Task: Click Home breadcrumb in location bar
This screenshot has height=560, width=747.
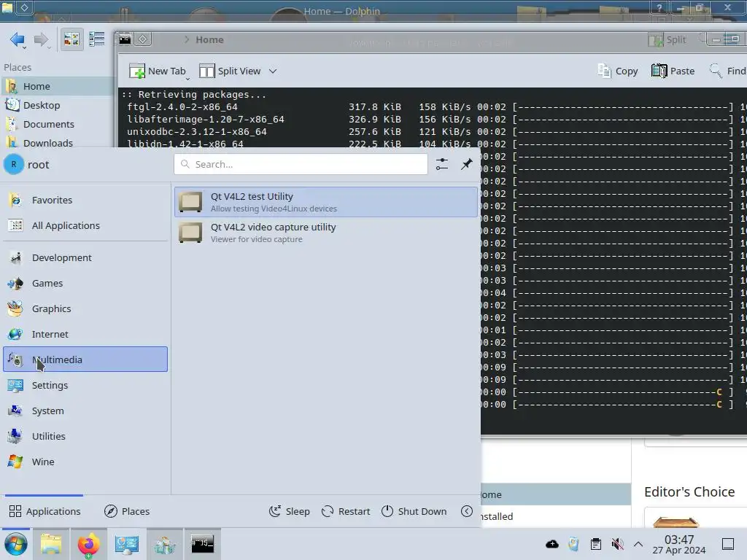Action: [x=209, y=39]
